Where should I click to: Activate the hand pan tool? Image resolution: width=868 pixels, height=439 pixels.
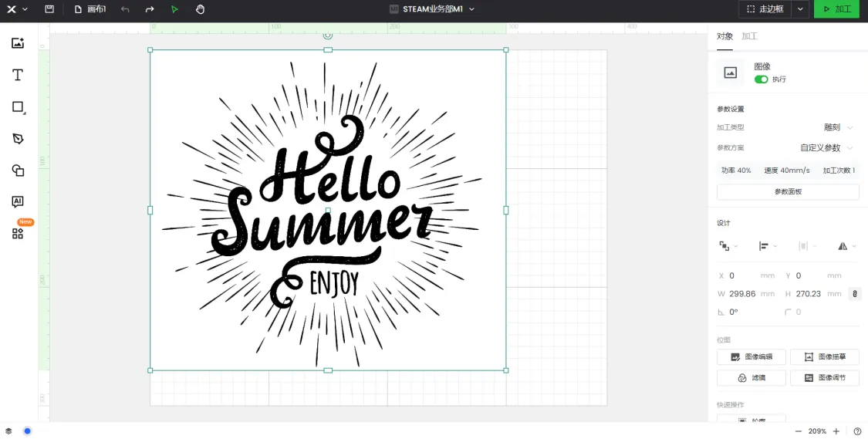click(200, 9)
